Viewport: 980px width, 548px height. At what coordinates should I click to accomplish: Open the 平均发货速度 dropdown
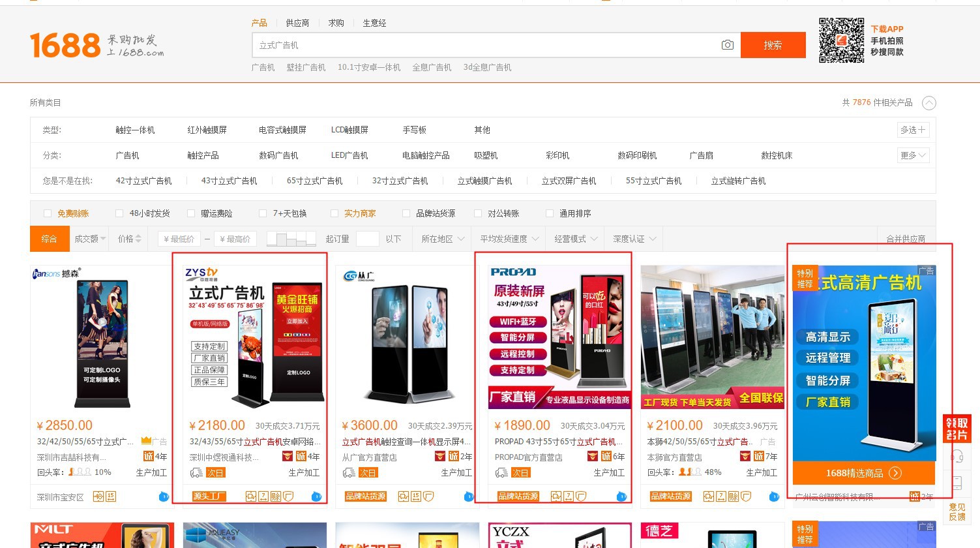(509, 239)
